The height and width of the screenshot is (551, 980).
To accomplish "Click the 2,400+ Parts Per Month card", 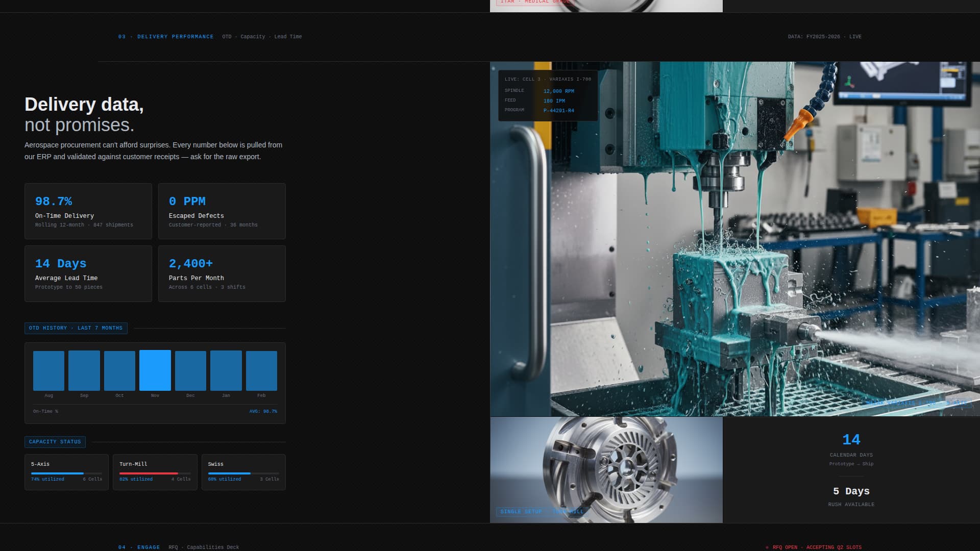I will [x=222, y=273].
